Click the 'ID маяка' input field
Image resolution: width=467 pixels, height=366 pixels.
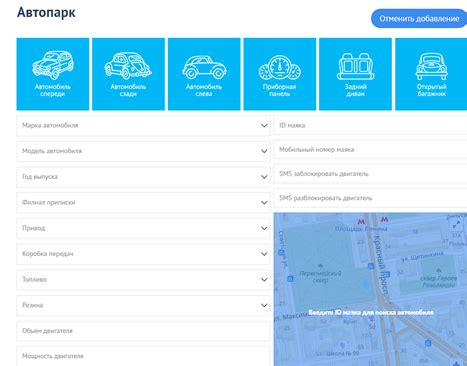click(370, 125)
